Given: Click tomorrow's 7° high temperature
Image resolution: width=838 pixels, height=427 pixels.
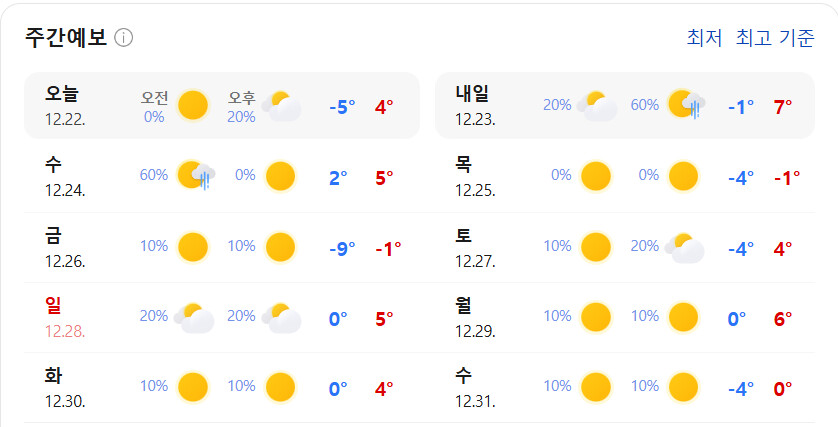Looking at the screenshot, I should [x=783, y=107].
